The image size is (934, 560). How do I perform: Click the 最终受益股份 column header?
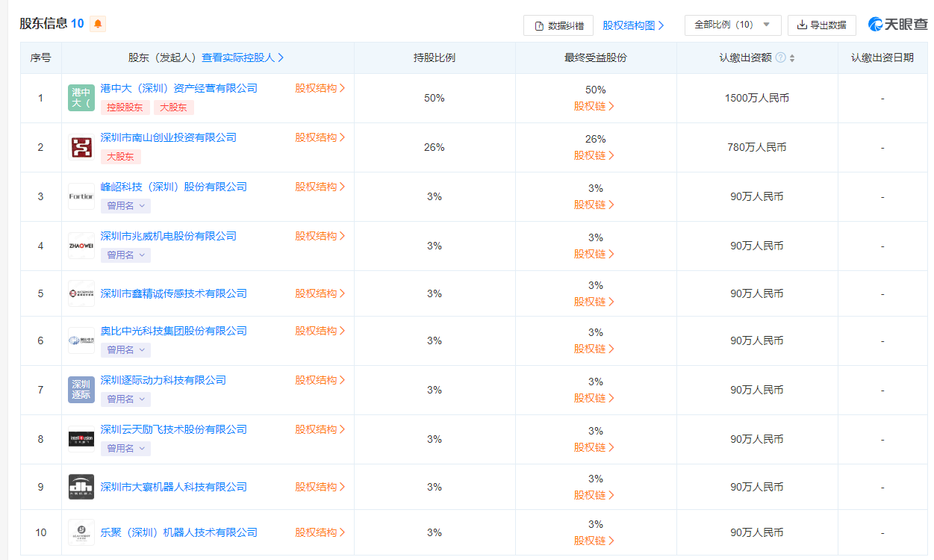596,57
